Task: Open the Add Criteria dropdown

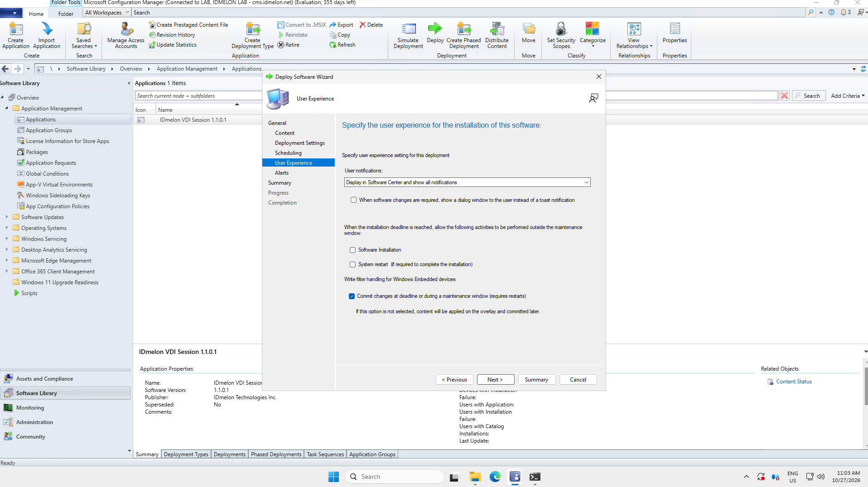Action: [848, 96]
